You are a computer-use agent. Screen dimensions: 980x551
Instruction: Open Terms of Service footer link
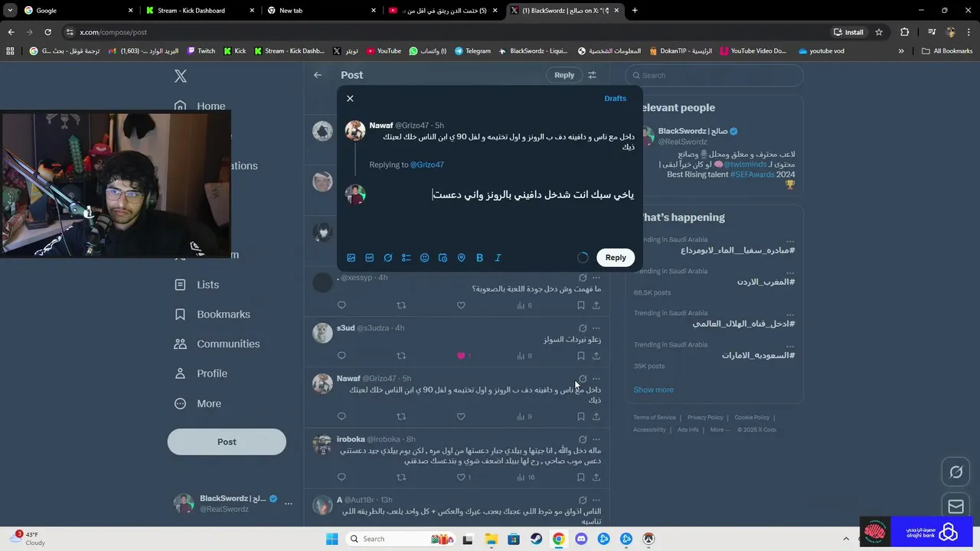coord(655,418)
